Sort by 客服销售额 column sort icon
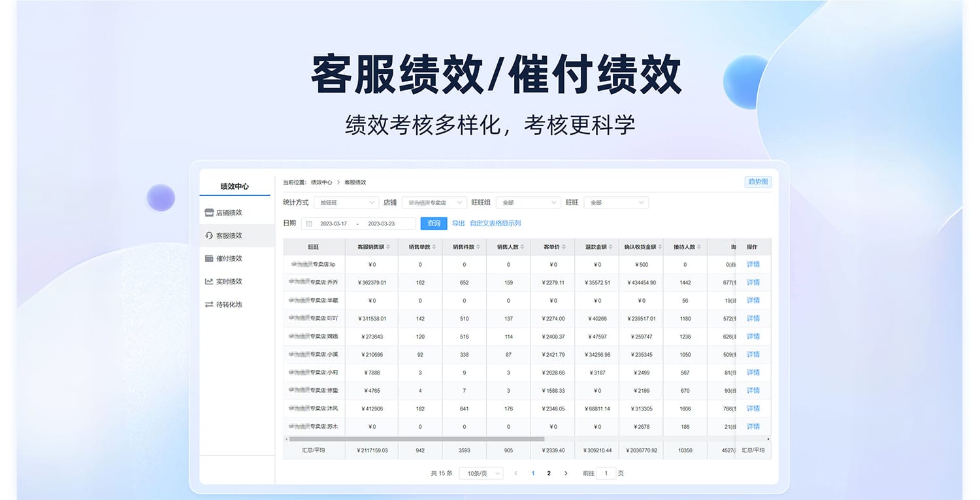Screen dimensions: 980x500 pos(388,247)
